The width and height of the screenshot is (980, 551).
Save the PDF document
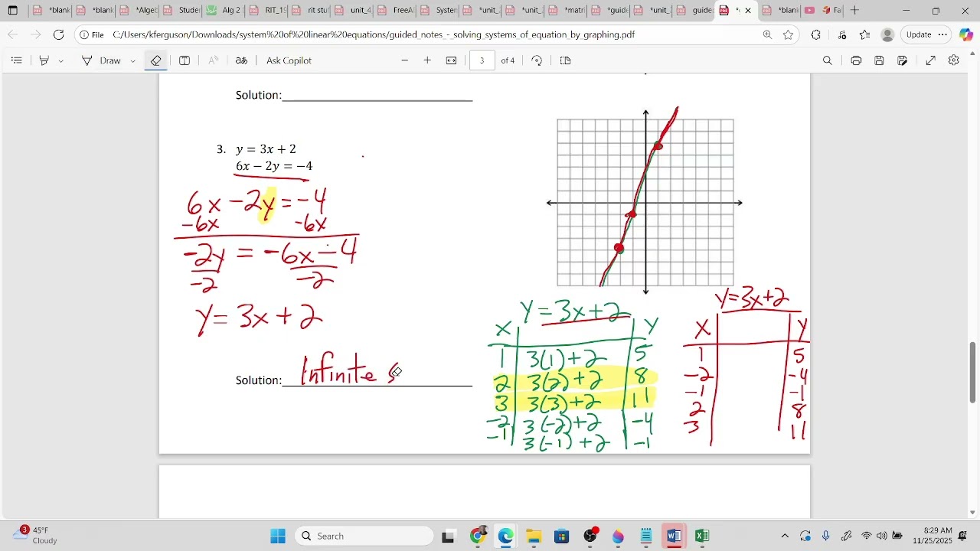880,60
